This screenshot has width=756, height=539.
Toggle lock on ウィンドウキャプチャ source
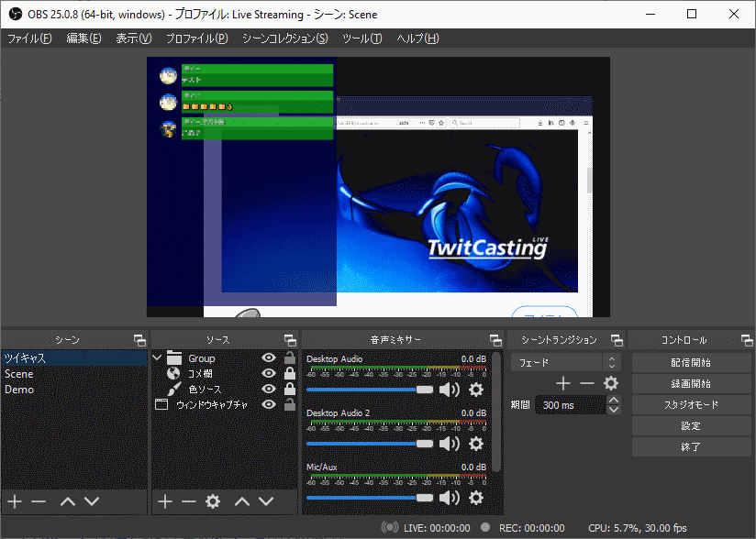coord(290,403)
